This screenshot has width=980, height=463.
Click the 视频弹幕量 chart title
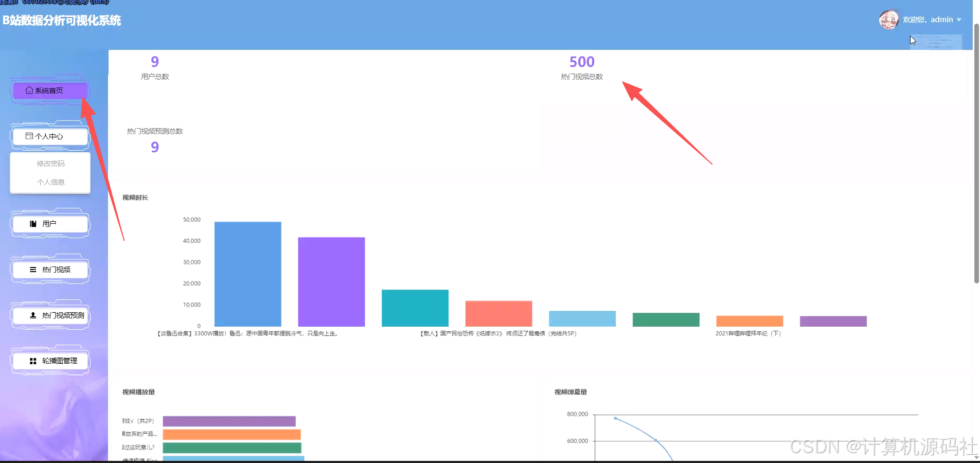coord(571,392)
